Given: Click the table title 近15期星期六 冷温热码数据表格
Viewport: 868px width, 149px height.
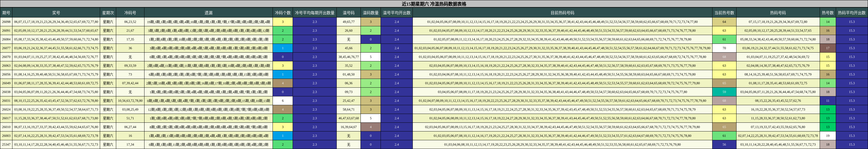Looking at the screenshot, I should 434,4.
